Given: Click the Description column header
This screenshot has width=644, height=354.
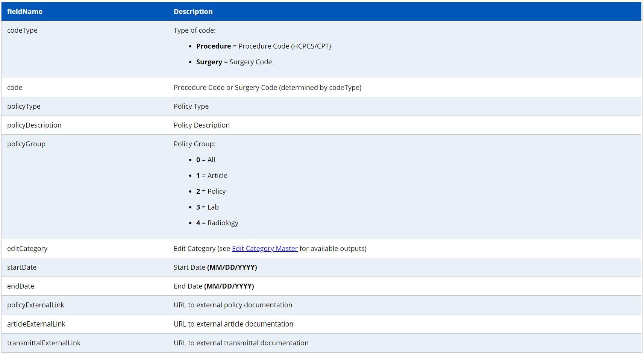Looking at the screenshot, I should point(193,12).
